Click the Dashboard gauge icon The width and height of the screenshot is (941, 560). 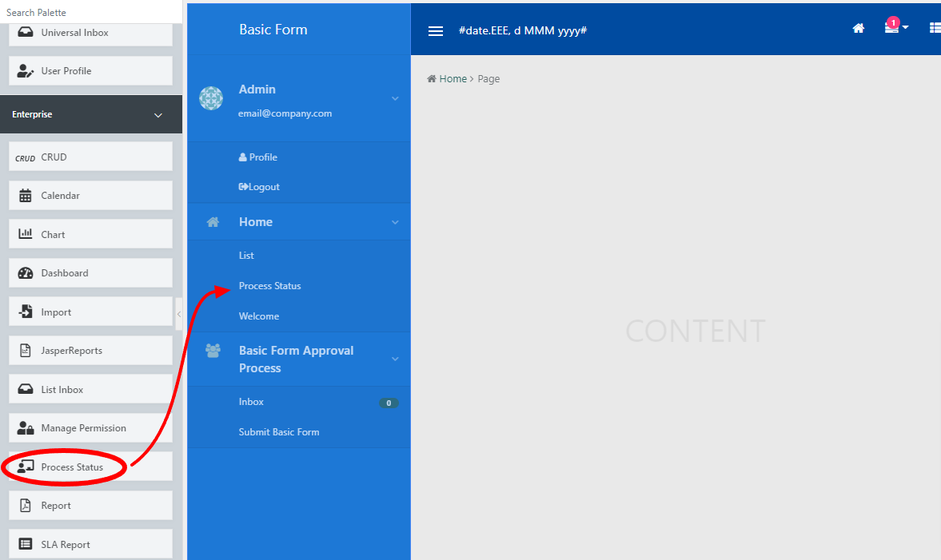click(x=26, y=273)
